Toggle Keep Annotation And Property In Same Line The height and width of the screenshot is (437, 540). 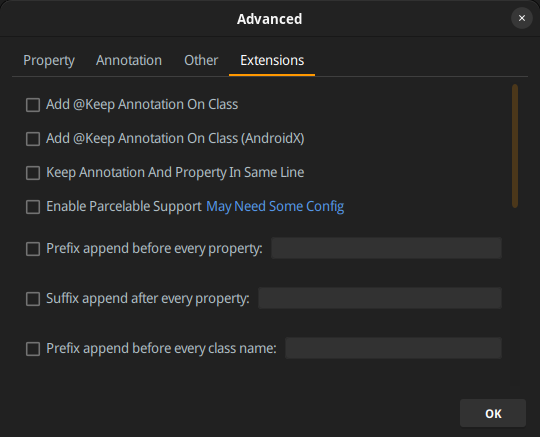click(33, 173)
